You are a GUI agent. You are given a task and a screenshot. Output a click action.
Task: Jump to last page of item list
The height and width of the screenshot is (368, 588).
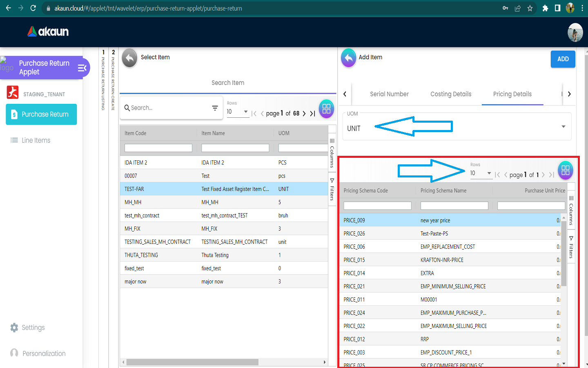[x=312, y=114]
